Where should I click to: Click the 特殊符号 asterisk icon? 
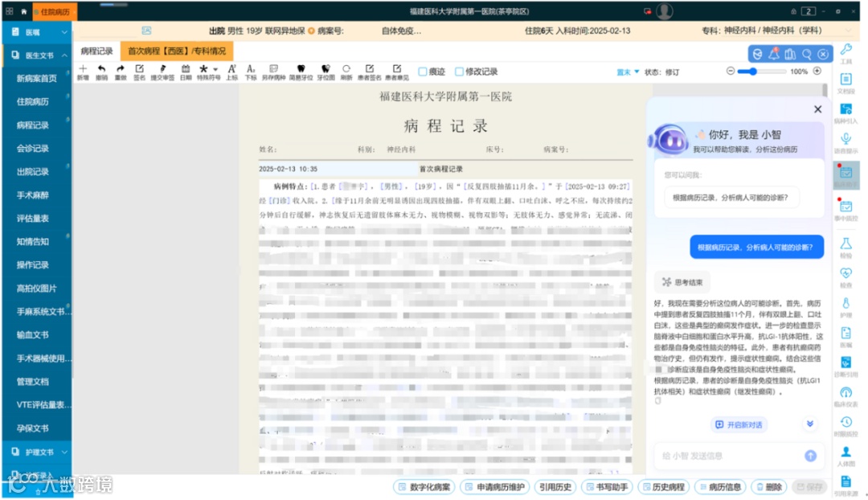click(x=203, y=69)
